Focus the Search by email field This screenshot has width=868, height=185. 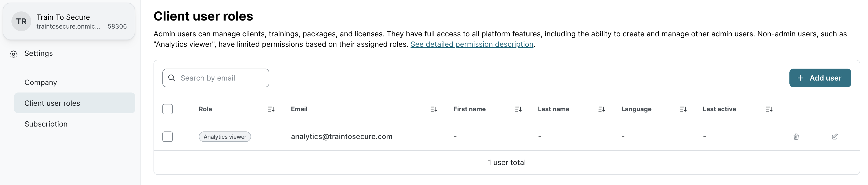click(222, 78)
